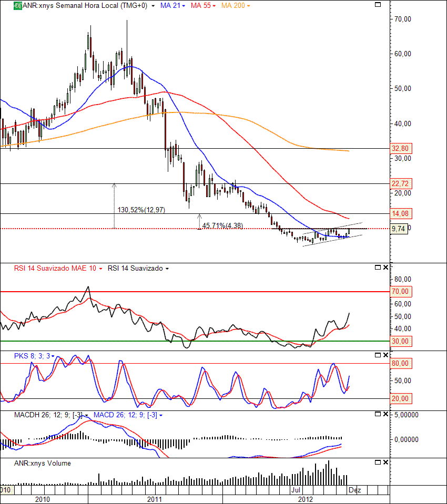Open RSI 14 Suavizado MAE 10 dropdown

(100, 269)
